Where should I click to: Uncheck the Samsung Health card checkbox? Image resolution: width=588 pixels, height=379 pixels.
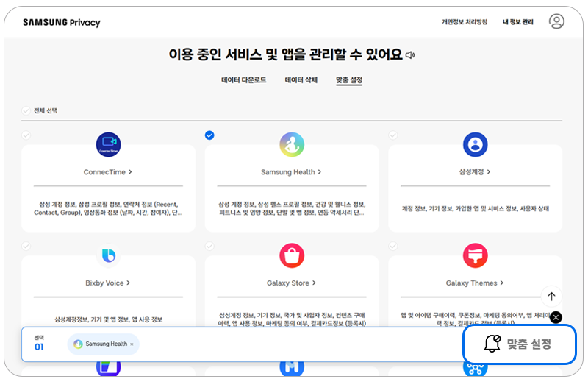pos(209,135)
